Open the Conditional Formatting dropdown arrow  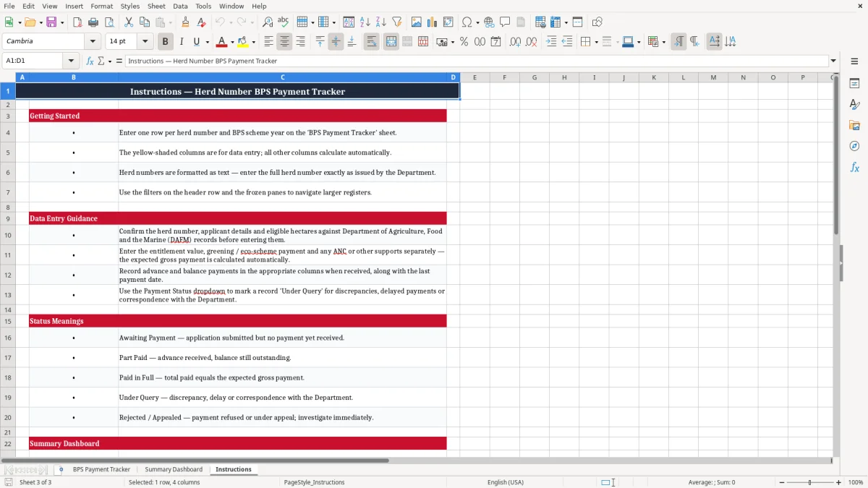(663, 42)
